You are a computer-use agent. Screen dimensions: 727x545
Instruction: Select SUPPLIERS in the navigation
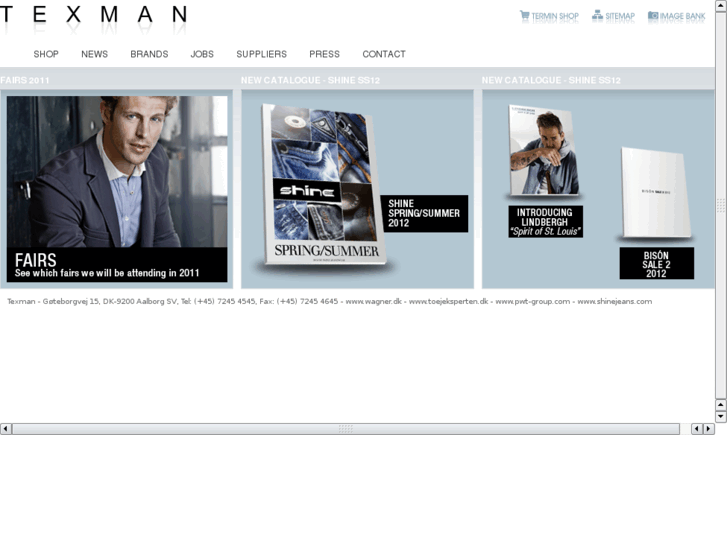[261, 54]
